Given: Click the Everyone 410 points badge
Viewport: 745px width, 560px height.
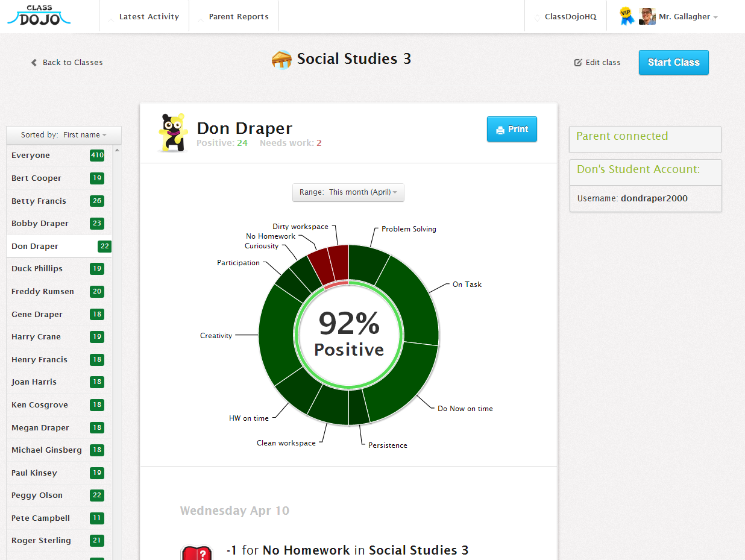Looking at the screenshot, I should (x=97, y=156).
